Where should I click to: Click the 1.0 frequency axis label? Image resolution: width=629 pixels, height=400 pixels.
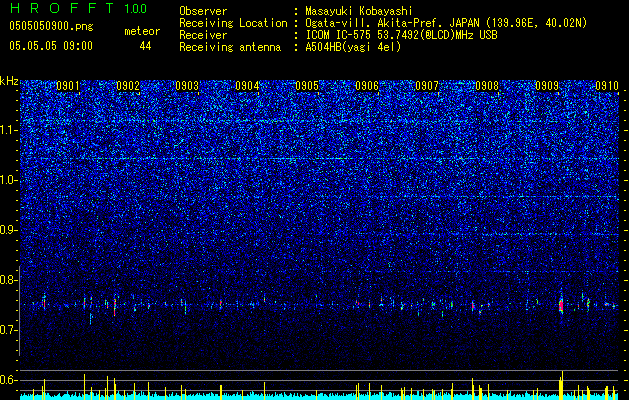pos(8,180)
